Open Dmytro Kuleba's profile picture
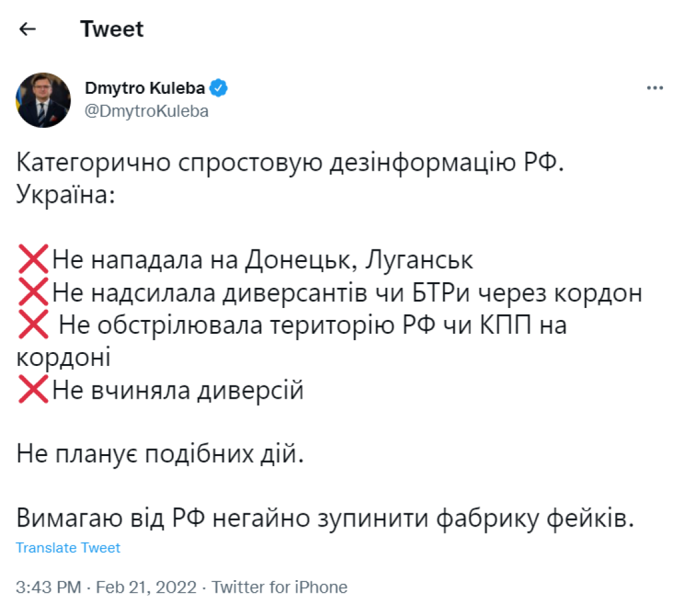The height and width of the screenshot is (616, 685). 43,100
